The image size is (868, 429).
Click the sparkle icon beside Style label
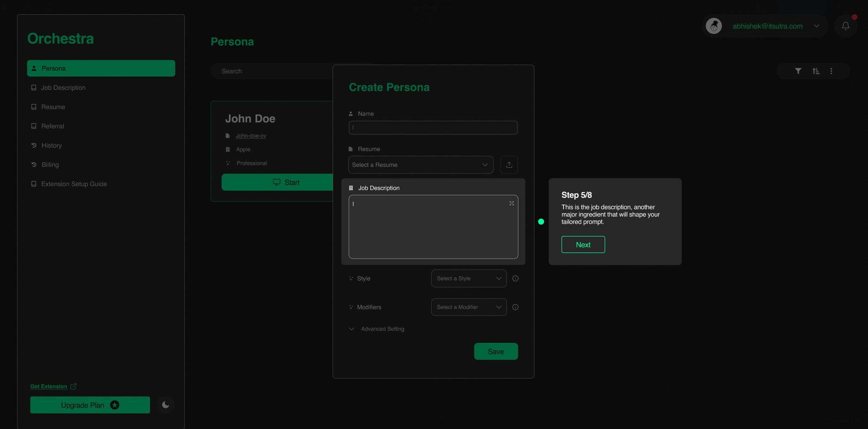(x=351, y=279)
